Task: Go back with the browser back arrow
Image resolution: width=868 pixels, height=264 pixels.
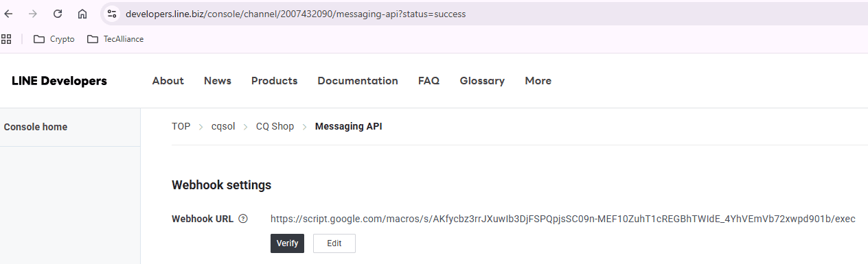Action: pos(9,14)
